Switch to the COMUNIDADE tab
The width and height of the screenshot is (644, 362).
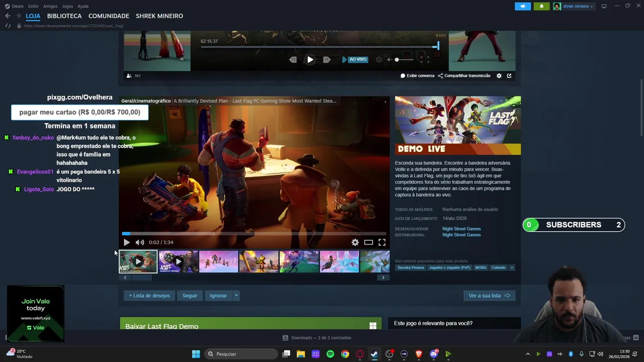point(109,16)
